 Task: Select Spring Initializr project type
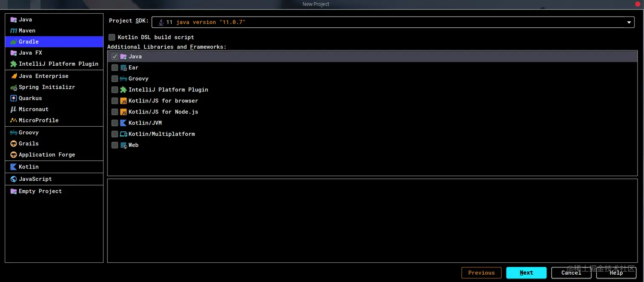[54, 87]
